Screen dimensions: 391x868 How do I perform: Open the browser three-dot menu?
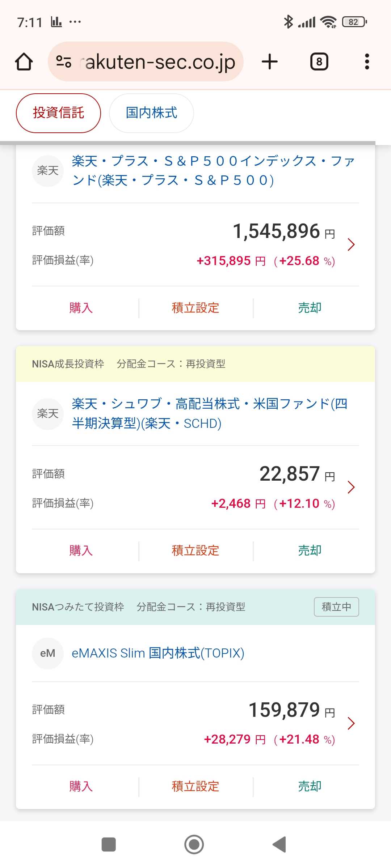(x=367, y=62)
